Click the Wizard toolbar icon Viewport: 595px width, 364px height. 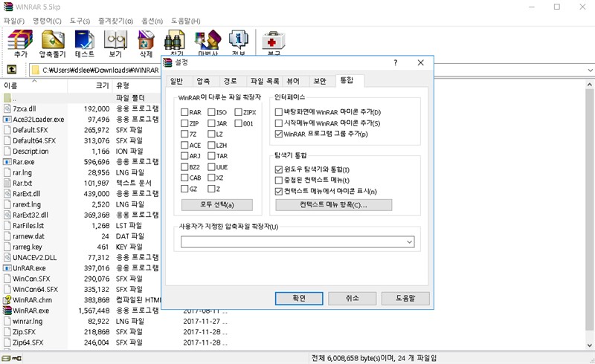coord(208,40)
